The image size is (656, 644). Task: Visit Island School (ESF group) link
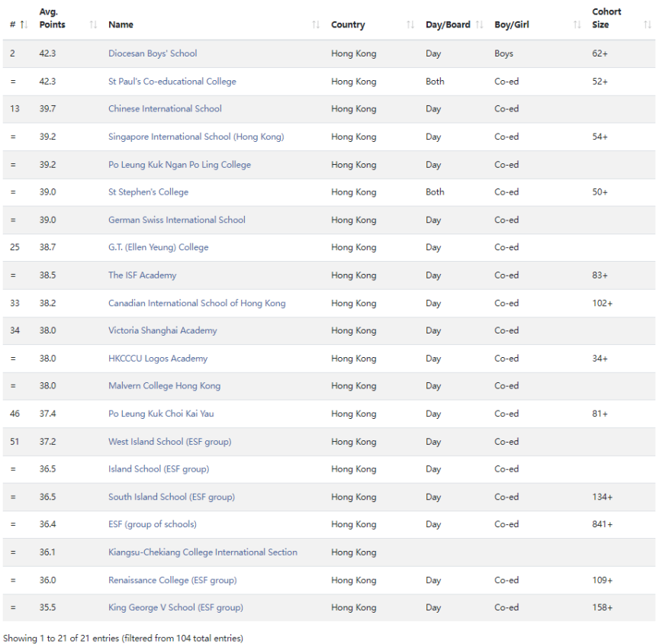[x=159, y=469]
